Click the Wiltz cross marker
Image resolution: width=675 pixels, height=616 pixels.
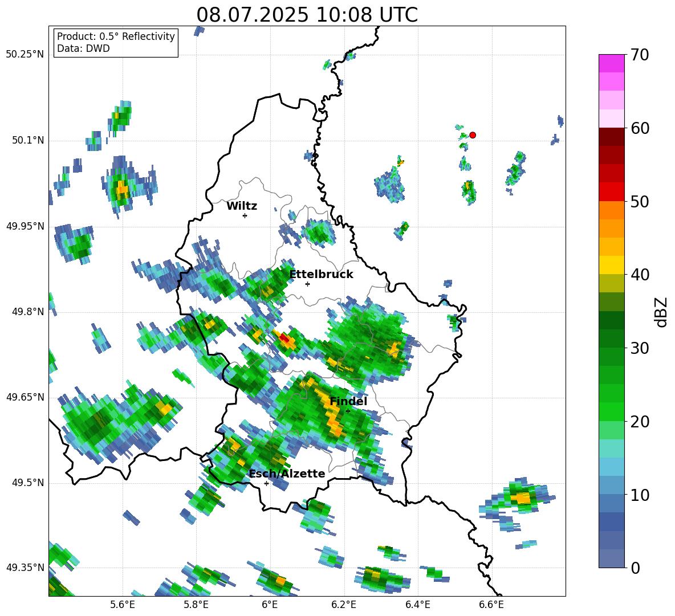(x=245, y=215)
